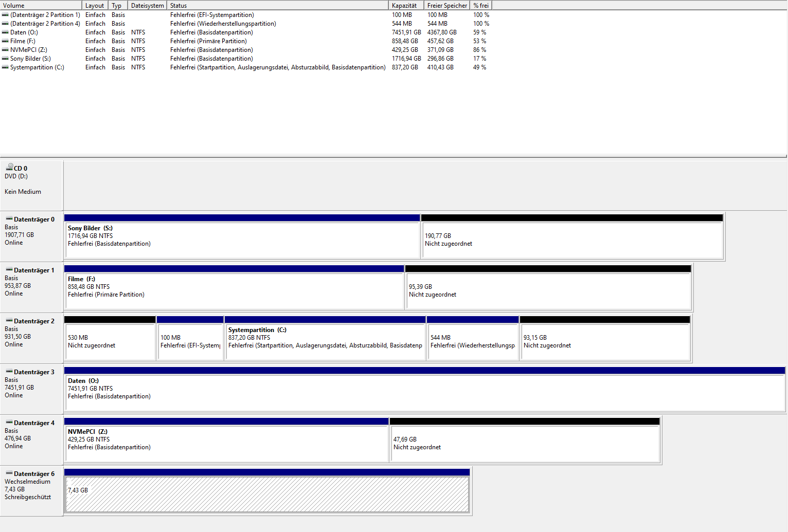Screen dimensions: 788x532
Task: Click the free space value '457,62 GB'
Action: pos(440,41)
